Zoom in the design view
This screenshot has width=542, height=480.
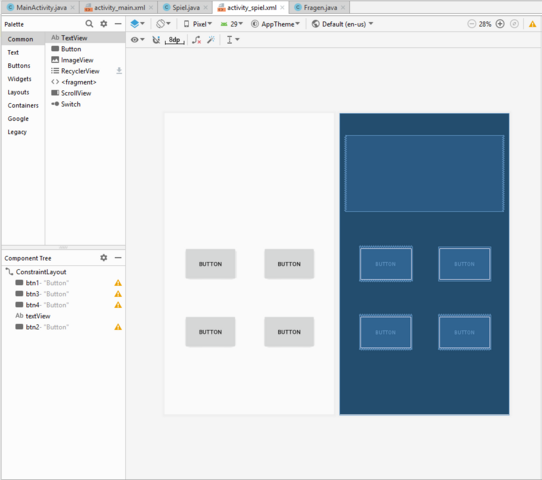pos(500,24)
